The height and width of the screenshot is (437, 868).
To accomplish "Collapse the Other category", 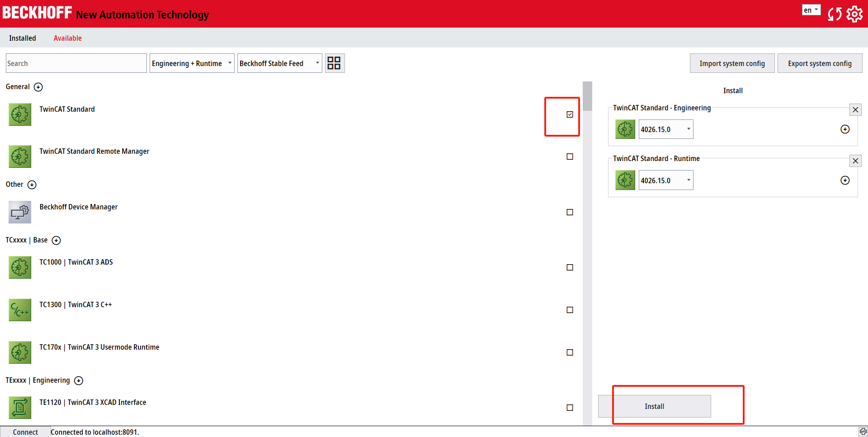I will [32, 185].
